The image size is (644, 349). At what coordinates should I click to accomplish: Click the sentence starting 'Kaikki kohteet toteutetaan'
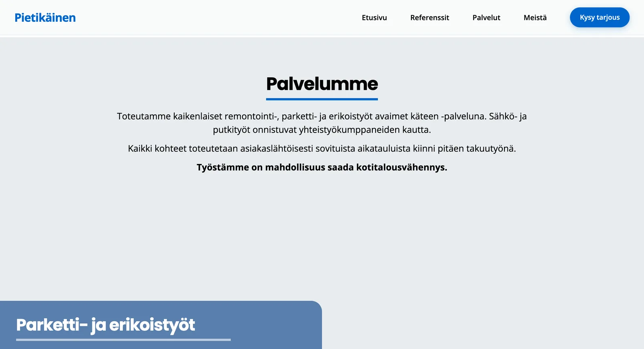pos(322,148)
